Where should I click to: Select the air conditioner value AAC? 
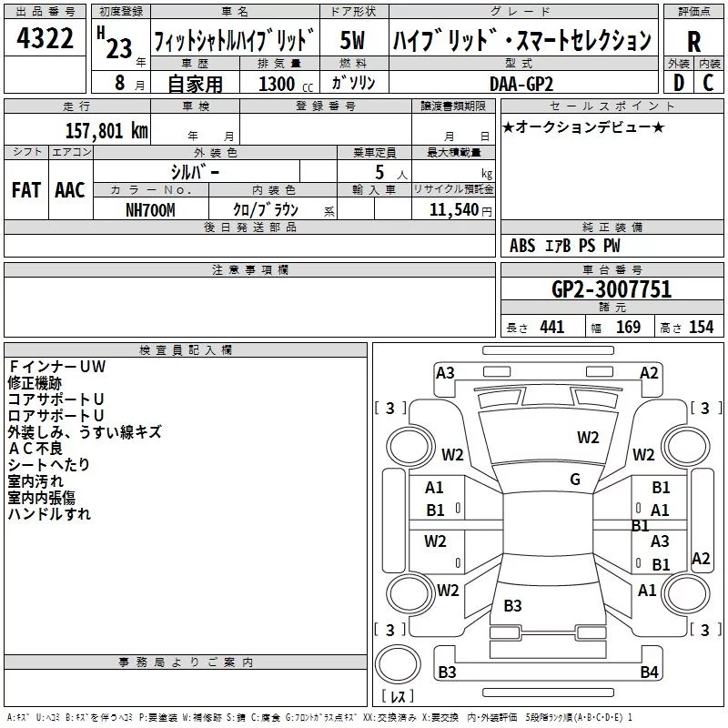click(x=70, y=190)
